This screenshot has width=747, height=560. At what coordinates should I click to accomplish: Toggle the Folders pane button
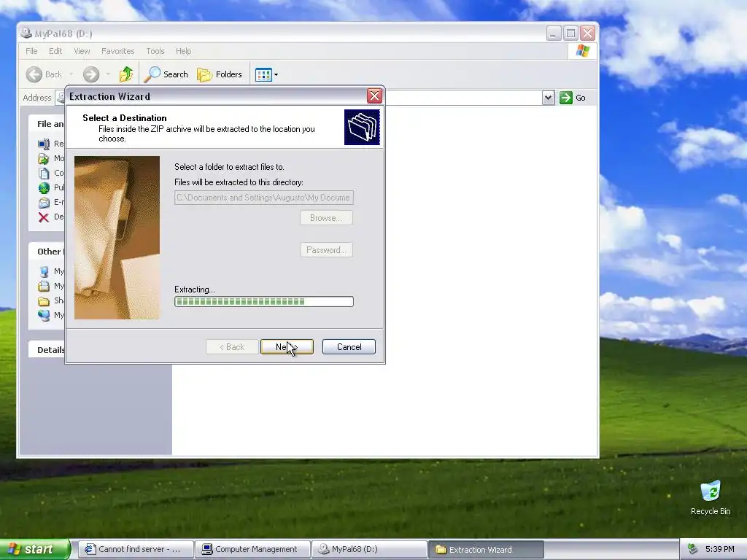pyautogui.click(x=220, y=74)
